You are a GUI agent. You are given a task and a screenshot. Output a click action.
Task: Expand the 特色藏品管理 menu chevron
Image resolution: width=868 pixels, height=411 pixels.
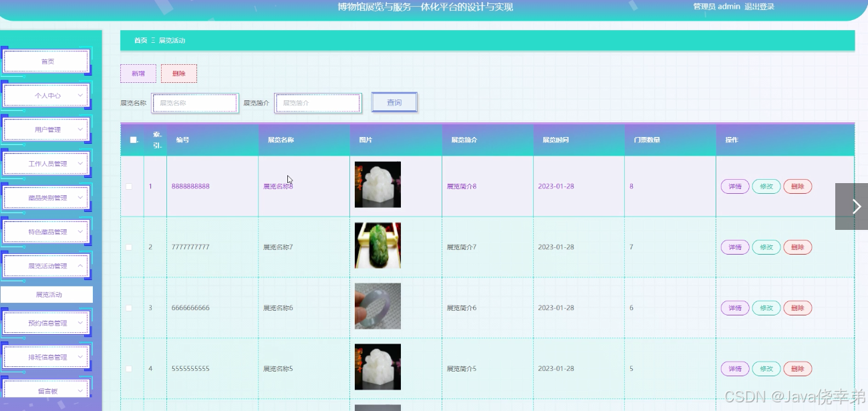(x=80, y=232)
